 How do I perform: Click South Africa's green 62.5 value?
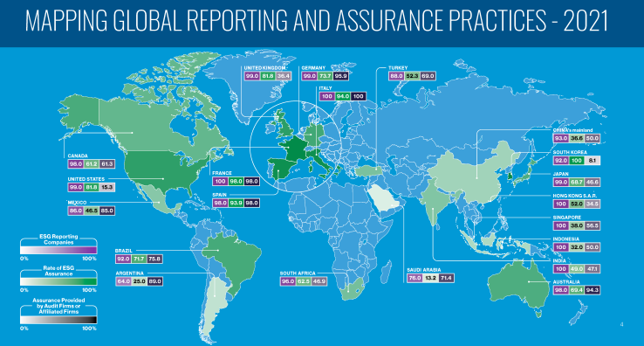click(304, 281)
